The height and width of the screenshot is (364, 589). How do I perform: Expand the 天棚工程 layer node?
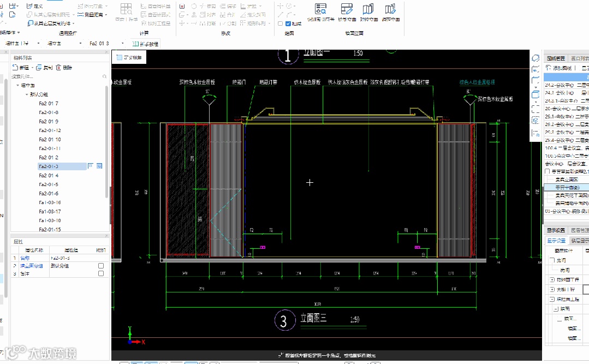pos(552,290)
